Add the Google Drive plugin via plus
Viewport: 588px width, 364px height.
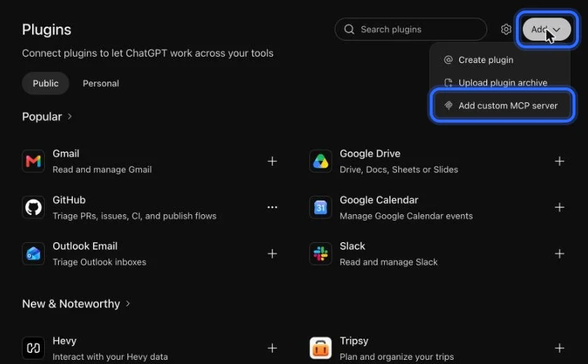click(x=559, y=161)
